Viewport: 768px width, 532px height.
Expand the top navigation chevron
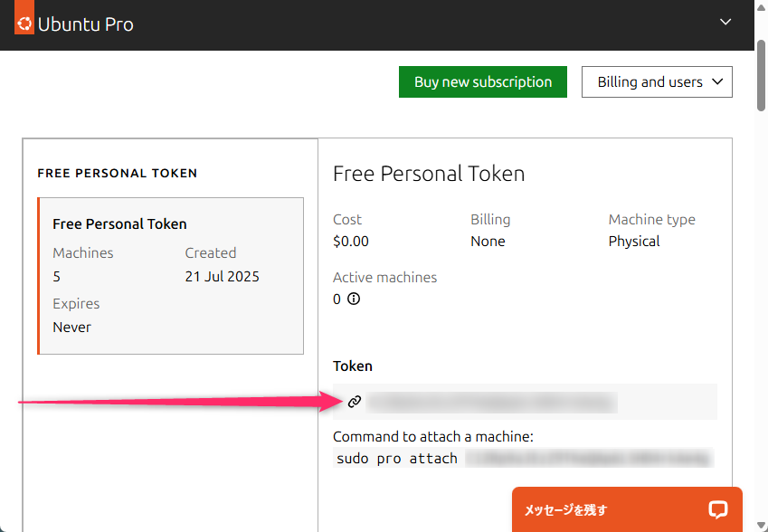[725, 22]
